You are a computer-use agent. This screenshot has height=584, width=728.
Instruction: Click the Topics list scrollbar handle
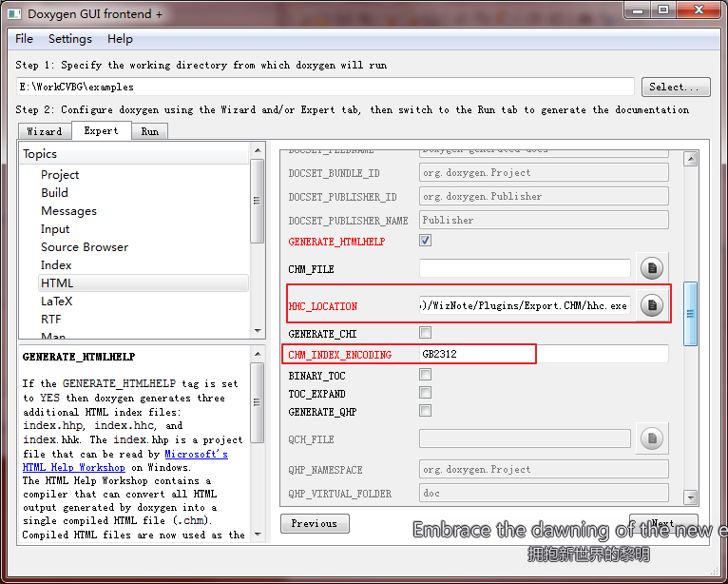pos(258,201)
